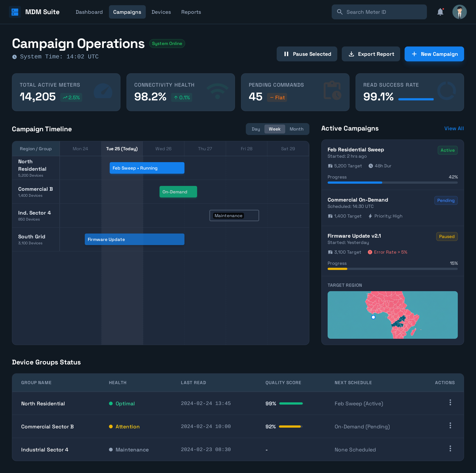476x473 pixels.
Task: Go to the Devices nav tab
Action: tap(161, 12)
